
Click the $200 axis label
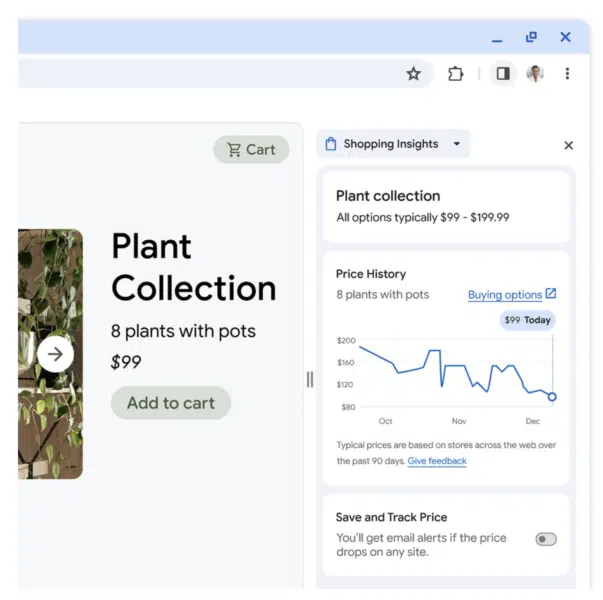click(x=346, y=340)
